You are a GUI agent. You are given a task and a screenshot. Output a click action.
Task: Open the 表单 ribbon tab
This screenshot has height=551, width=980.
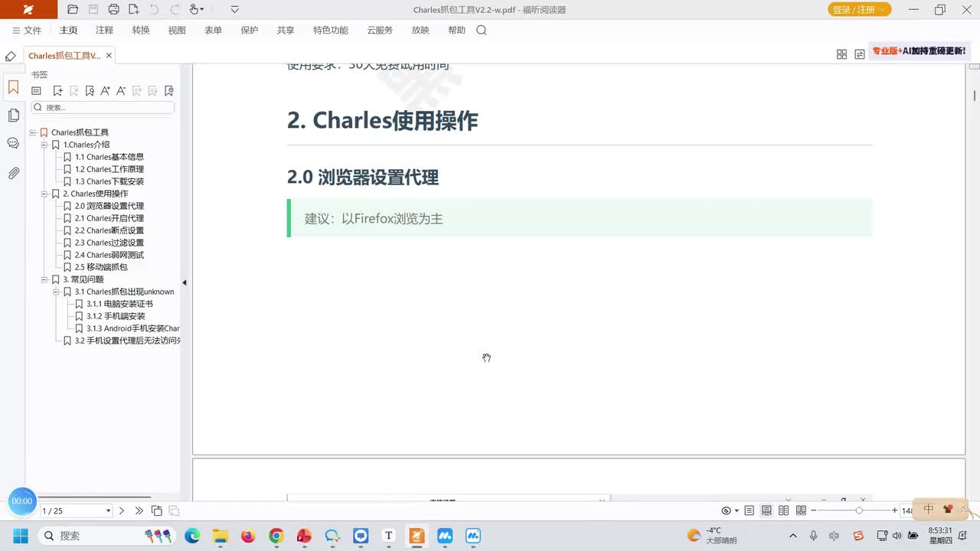[x=213, y=31]
